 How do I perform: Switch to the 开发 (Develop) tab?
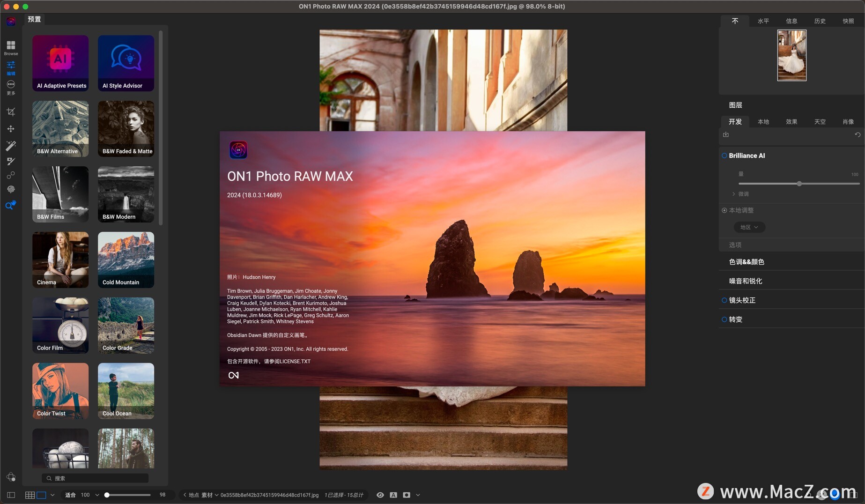pos(735,121)
